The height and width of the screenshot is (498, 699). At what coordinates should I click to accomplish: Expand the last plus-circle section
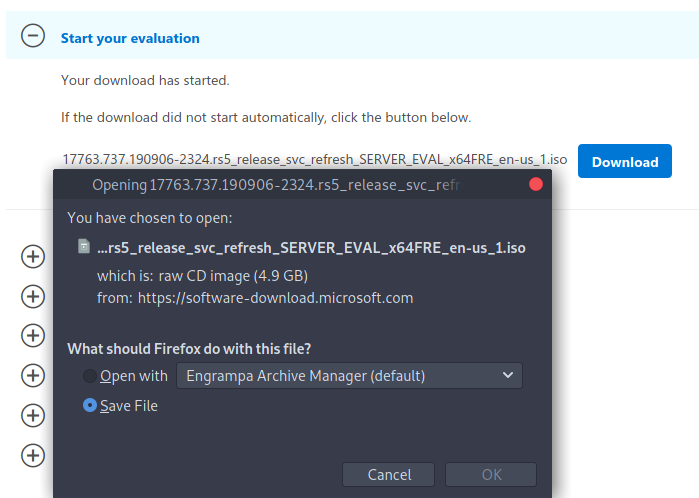(33, 455)
